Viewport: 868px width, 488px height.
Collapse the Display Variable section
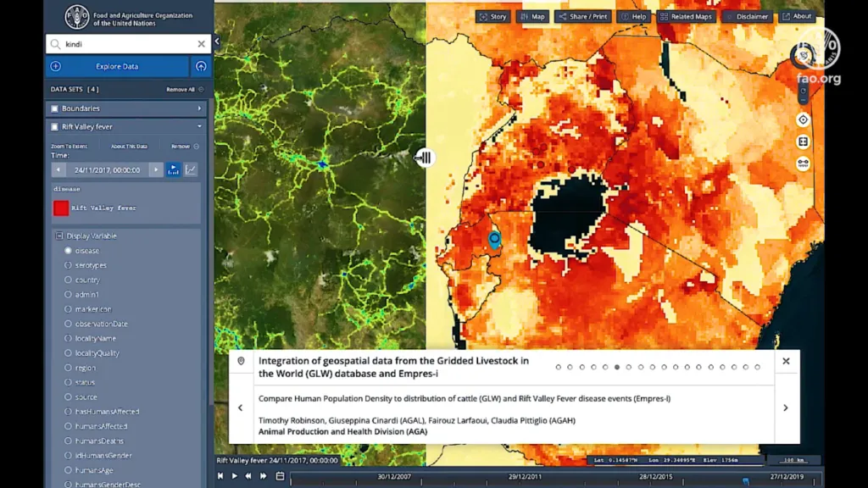[59, 236]
